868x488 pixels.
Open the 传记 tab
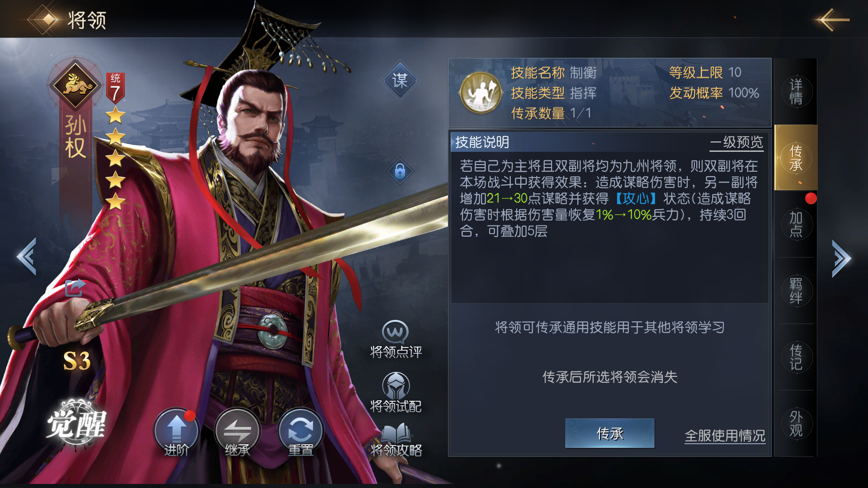click(x=796, y=357)
